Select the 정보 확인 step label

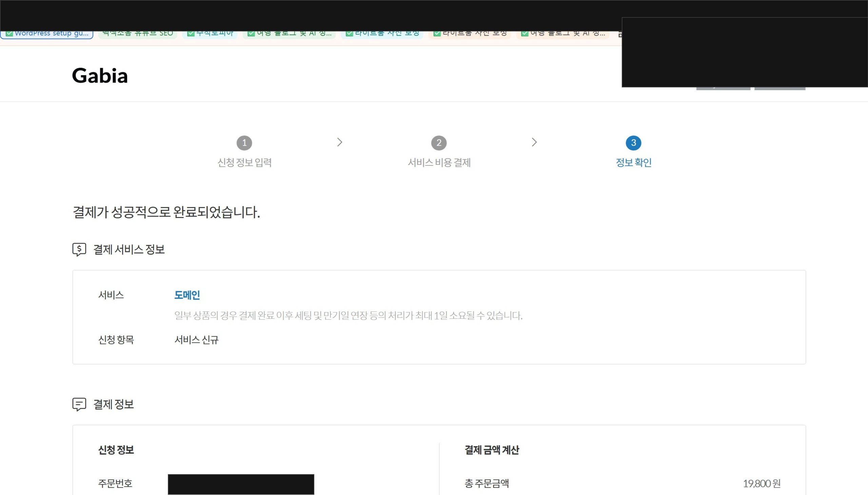634,162
